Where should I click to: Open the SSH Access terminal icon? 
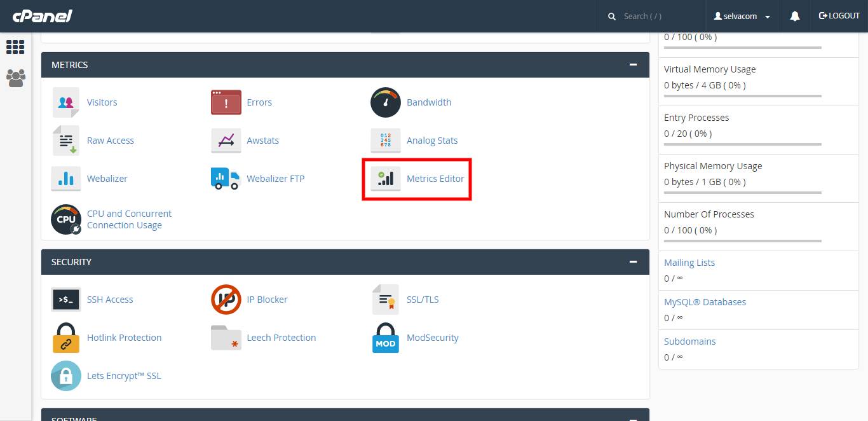point(66,300)
